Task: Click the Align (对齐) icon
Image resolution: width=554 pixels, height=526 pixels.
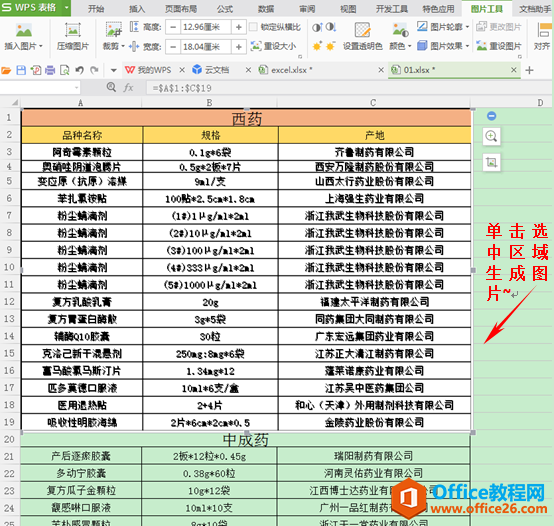Action: (x=543, y=30)
